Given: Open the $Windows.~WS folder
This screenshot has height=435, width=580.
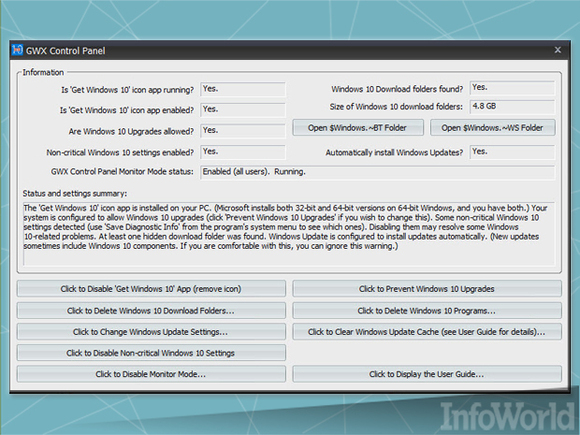Looking at the screenshot, I should pyautogui.click(x=492, y=128).
